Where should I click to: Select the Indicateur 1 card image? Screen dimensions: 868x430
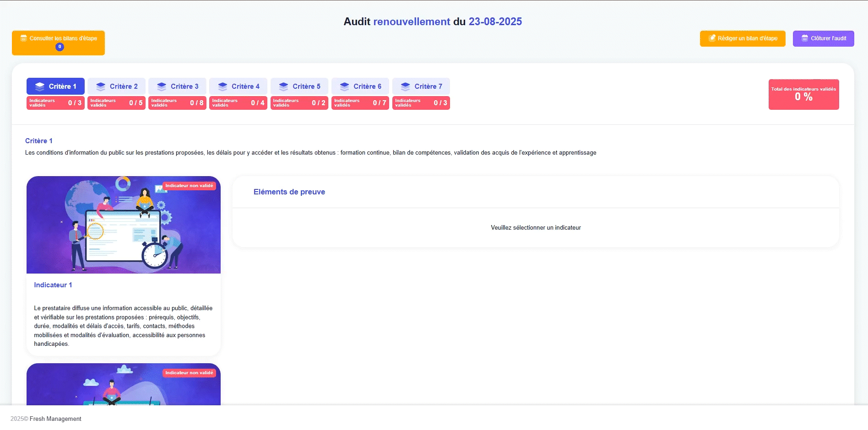click(124, 225)
